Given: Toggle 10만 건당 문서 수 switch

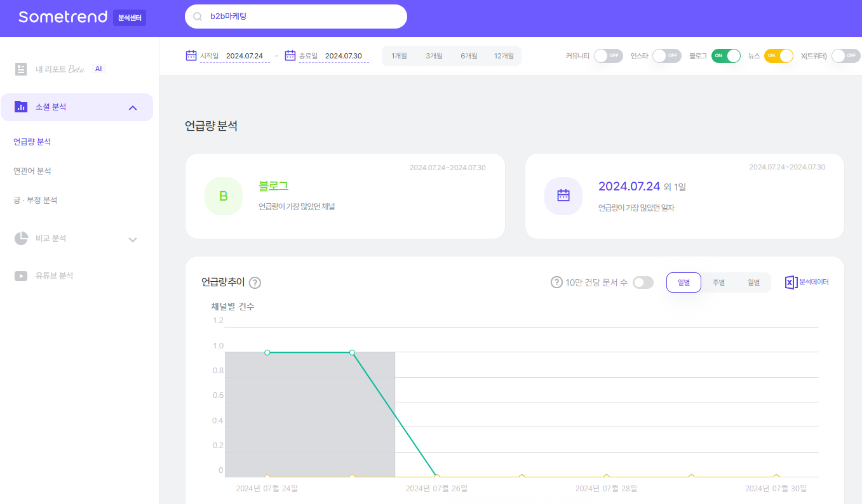Looking at the screenshot, I should point(643,282).
